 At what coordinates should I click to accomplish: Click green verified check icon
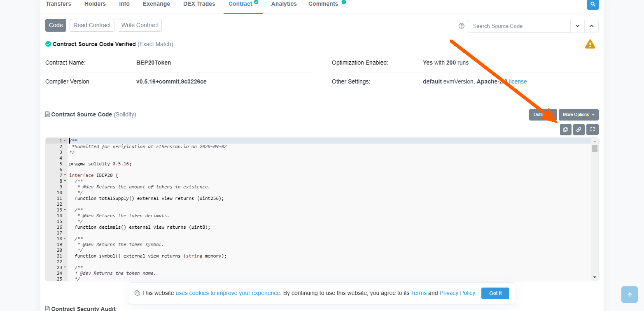pos(48,44)
